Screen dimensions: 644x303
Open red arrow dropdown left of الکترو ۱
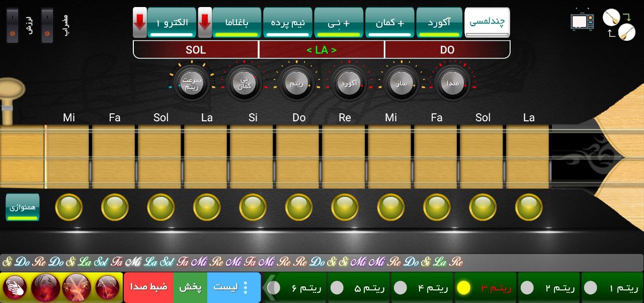(x=140, y=23)
